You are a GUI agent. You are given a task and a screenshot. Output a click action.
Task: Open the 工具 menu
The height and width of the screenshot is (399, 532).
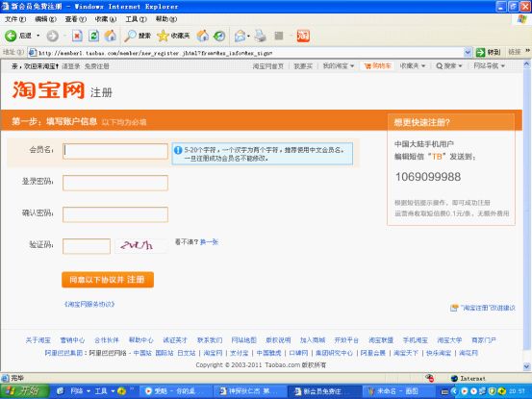click(136, 19)
